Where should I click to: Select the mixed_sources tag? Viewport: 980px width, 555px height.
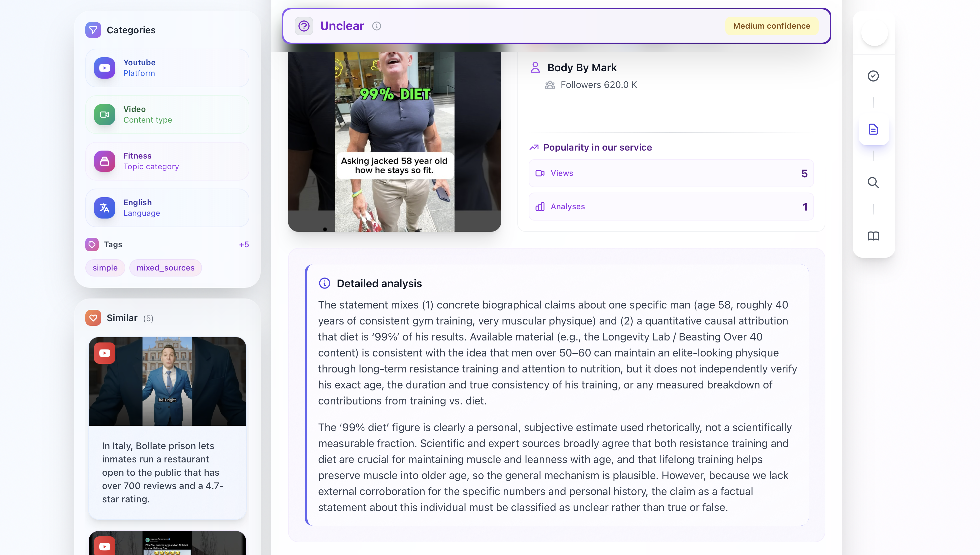165,268
